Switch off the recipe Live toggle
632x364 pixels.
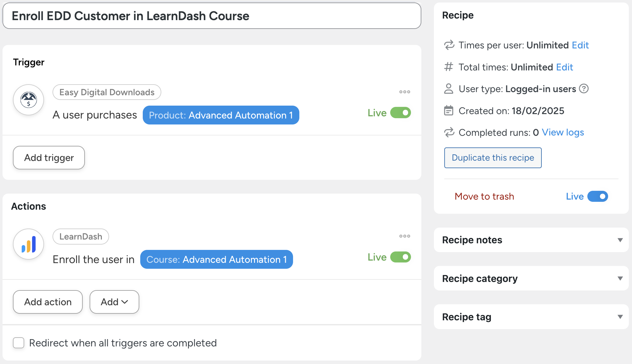tap(598, 196)
